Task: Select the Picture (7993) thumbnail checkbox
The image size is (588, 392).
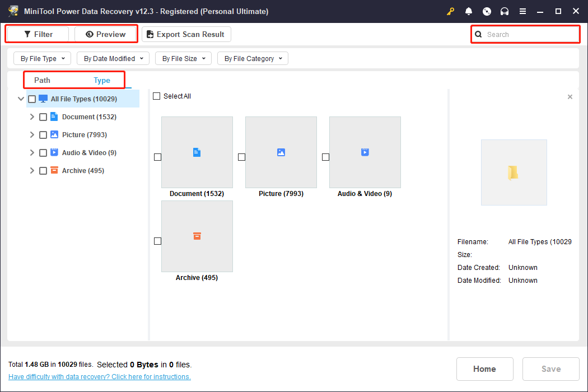Action: (241, 157)
